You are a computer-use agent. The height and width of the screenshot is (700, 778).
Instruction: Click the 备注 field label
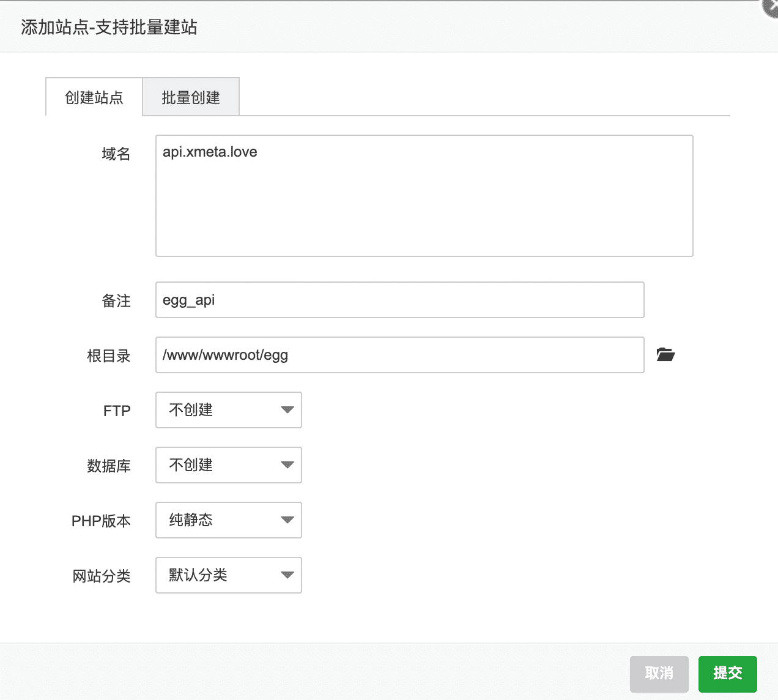(116, 300)
